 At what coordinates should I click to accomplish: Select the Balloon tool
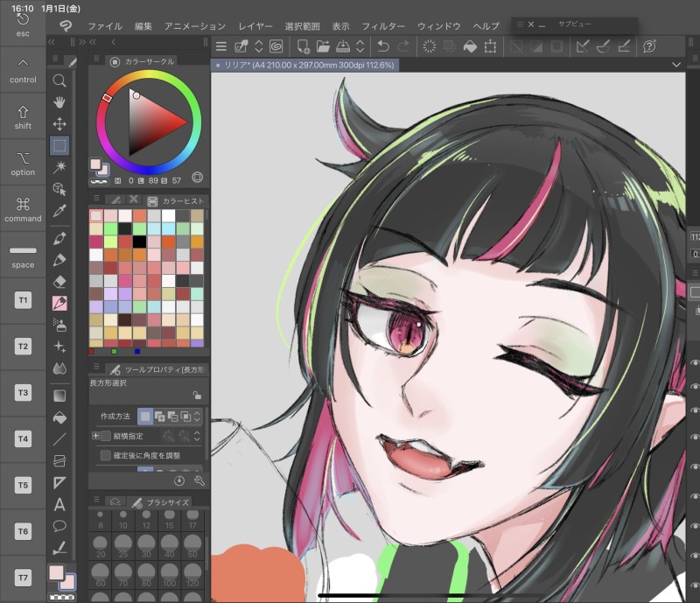[x=59, y=526]
